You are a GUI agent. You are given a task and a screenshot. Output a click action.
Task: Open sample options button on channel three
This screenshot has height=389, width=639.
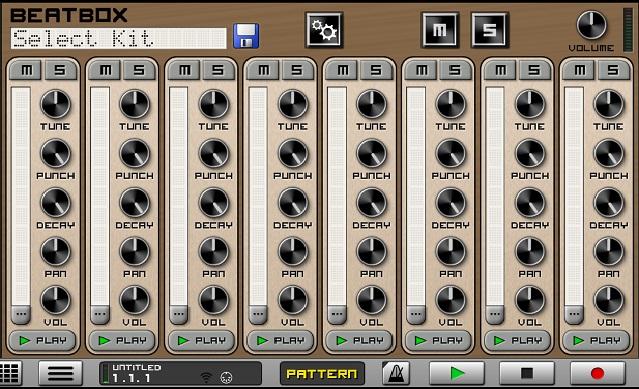coord(178,314)
